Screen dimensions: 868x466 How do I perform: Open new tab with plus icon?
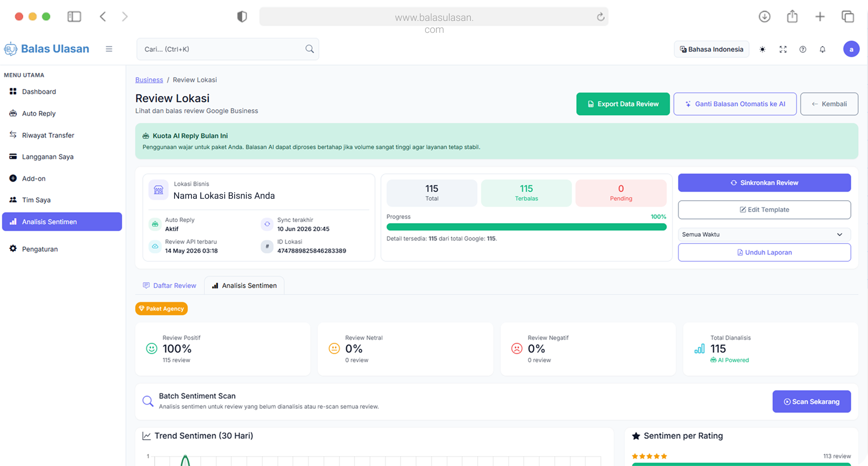[x=820, y=16]
